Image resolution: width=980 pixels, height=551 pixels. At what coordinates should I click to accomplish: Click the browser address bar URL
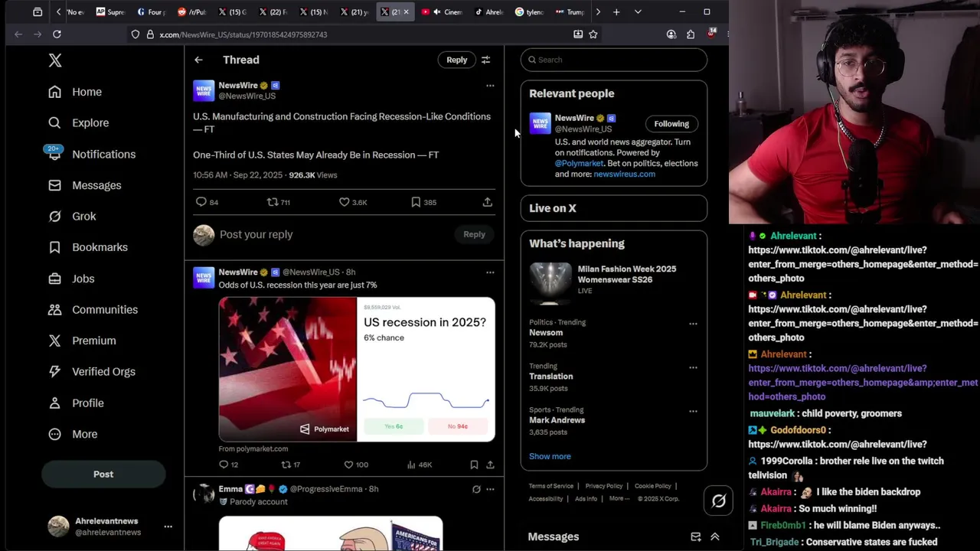[x=243, y=34]
